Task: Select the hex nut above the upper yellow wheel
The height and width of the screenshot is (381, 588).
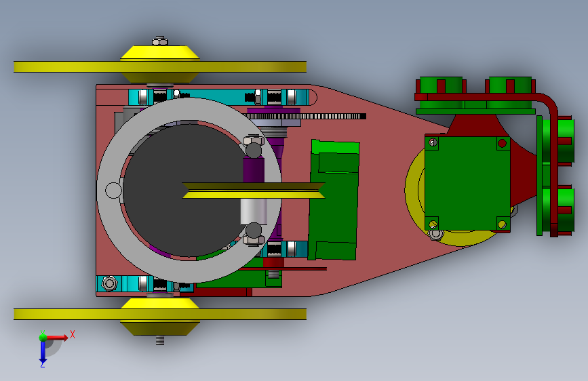Action: (160, 41)
